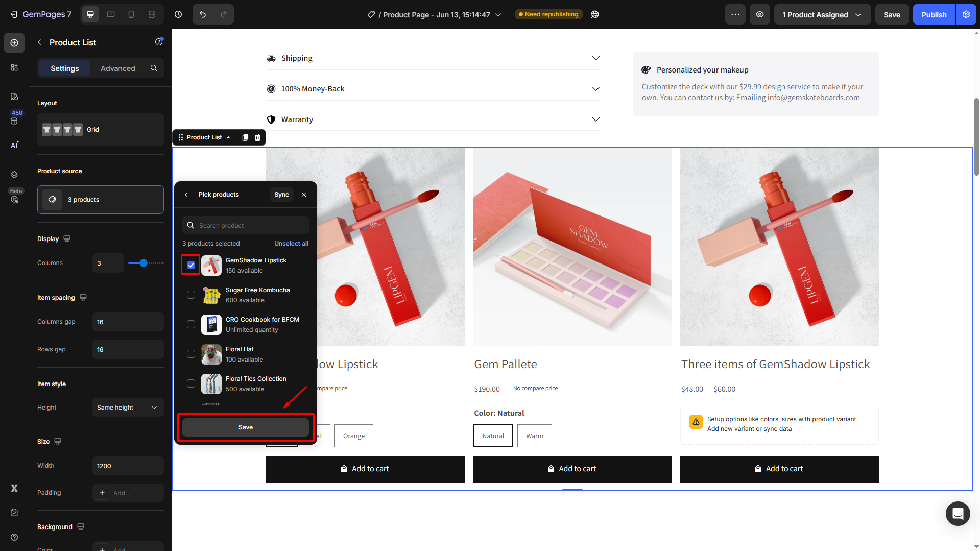Viewport: 980px width, 551px height.
Task: Publish the page
Action: 934,14
